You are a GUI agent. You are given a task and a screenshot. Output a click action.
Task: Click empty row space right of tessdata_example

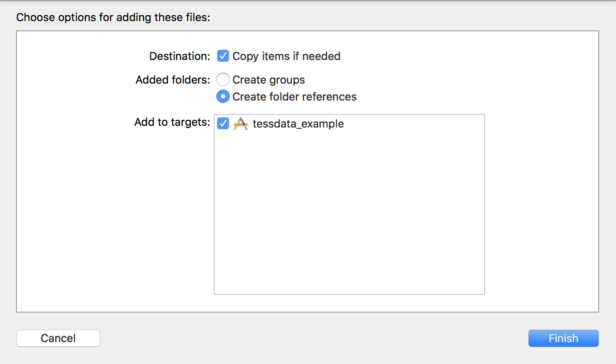click(414, 124)
